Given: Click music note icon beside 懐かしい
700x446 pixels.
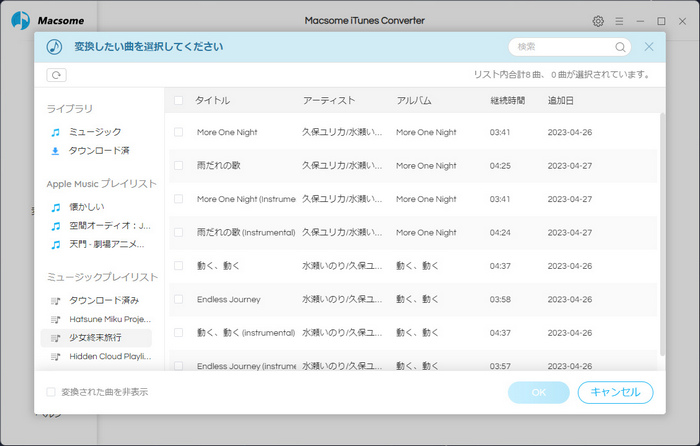Looking at the screenshot, I should click(x=55, y=207).
